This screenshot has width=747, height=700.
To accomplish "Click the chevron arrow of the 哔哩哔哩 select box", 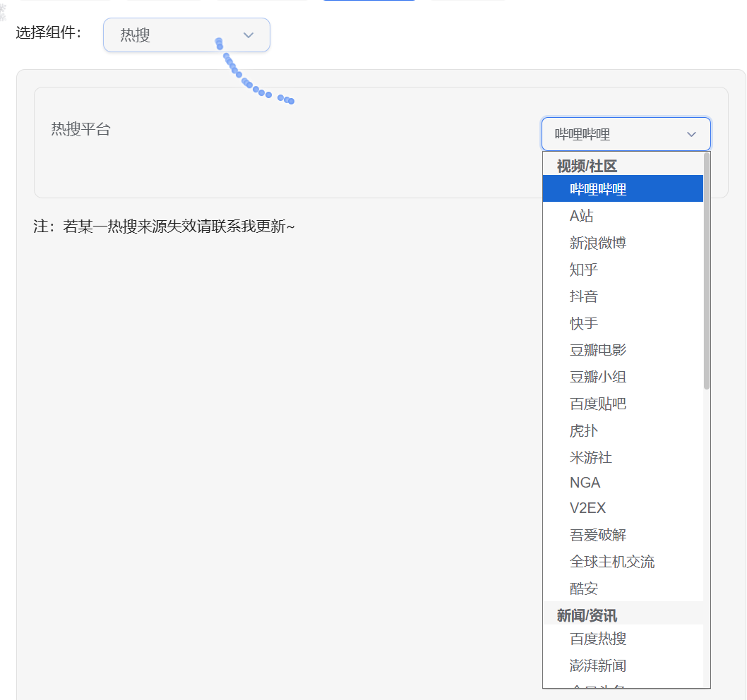I will (x=691, y=134).
